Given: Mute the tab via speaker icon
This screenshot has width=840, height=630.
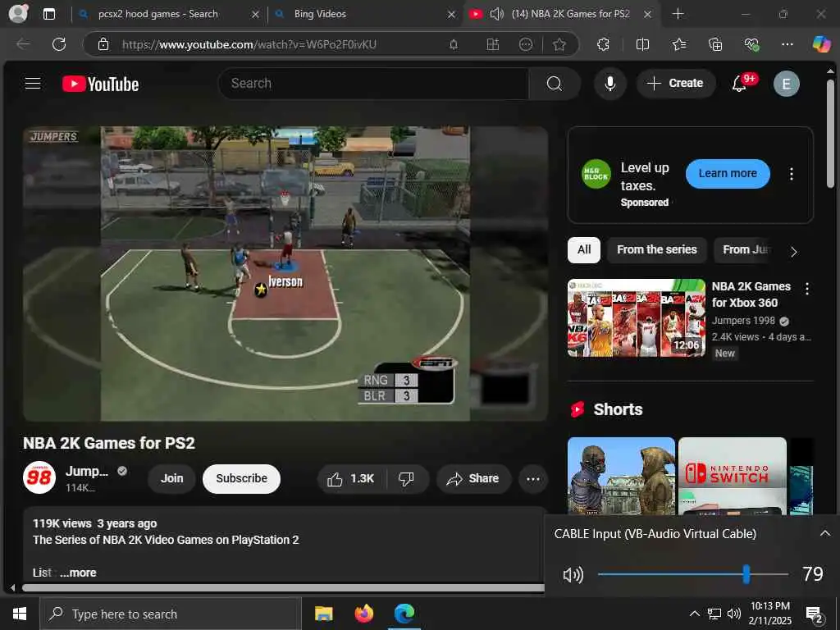Looking at the screenshot, I should click(496, 14).
